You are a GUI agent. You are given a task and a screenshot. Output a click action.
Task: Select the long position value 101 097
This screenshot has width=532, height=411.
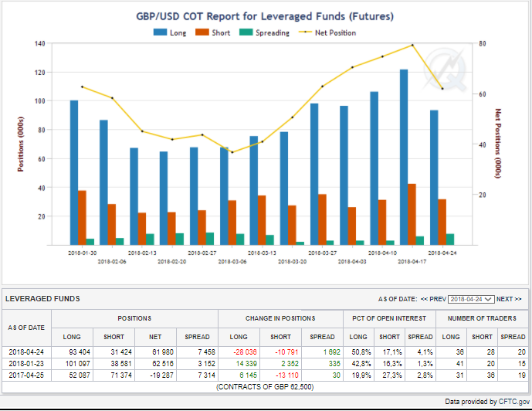click(x=78, y=363)
